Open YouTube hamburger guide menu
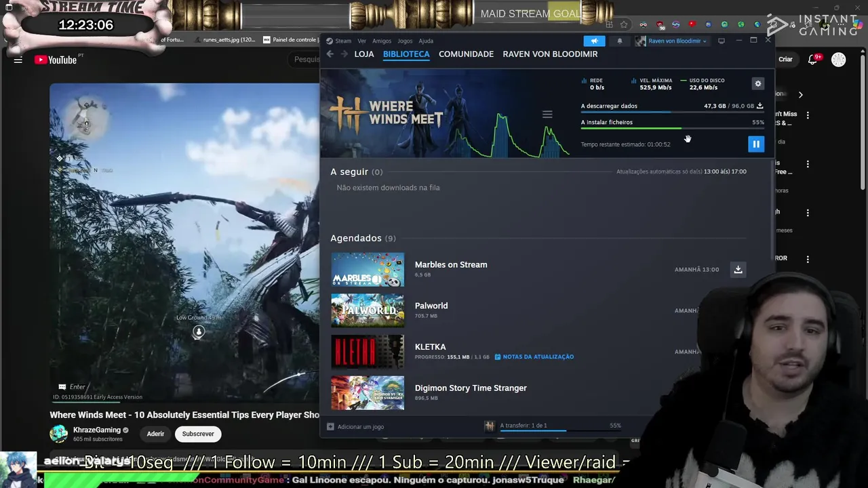Viewport: 868px width, 488px height. click(18, 60)
